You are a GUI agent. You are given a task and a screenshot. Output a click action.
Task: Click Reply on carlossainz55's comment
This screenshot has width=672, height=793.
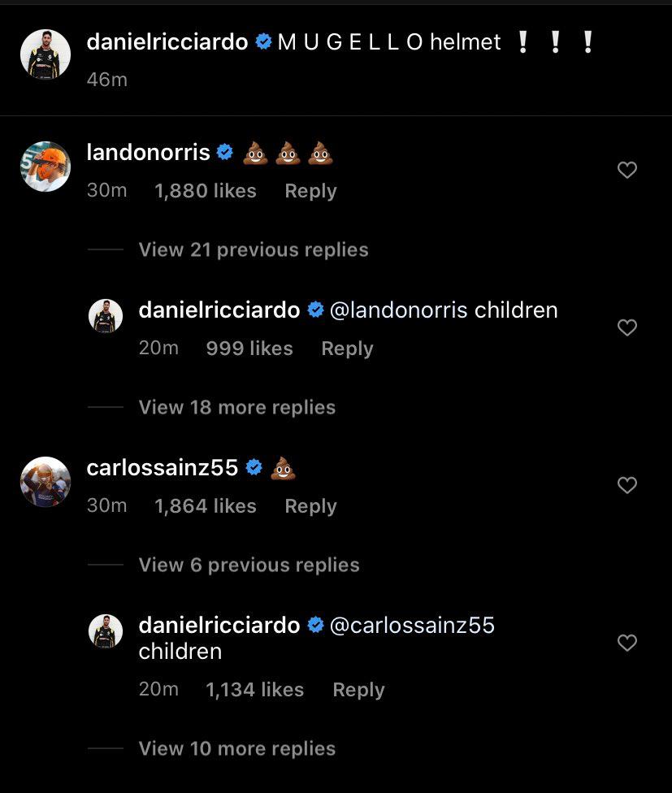[310, 505]
